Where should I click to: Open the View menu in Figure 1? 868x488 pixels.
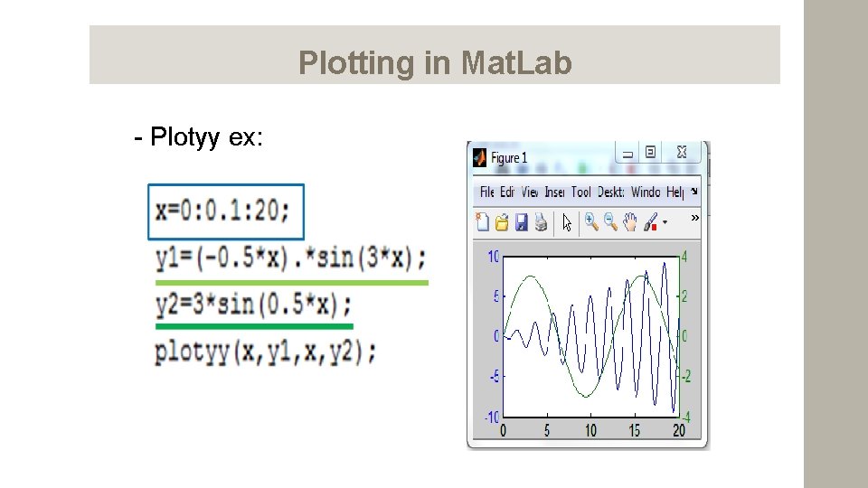[x=530, y=192]
